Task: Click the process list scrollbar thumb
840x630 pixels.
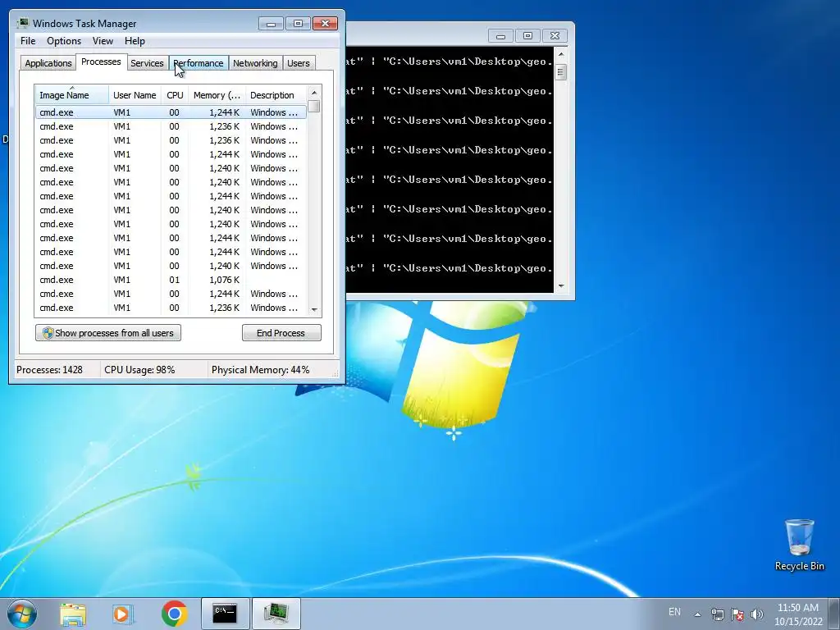Action: (314, 106)
